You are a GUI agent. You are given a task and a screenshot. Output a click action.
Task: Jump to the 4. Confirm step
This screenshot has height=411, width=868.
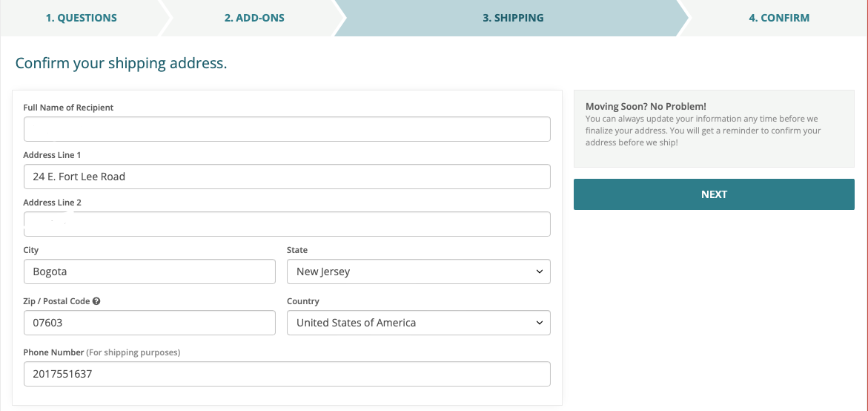(778, 18)
